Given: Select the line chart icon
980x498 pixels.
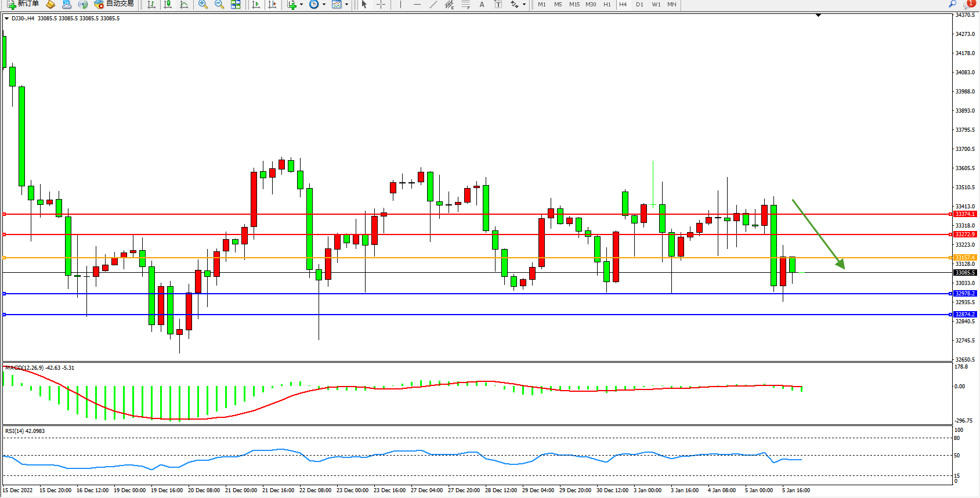Looking at the screenshot, I should (x=184, y=5).
